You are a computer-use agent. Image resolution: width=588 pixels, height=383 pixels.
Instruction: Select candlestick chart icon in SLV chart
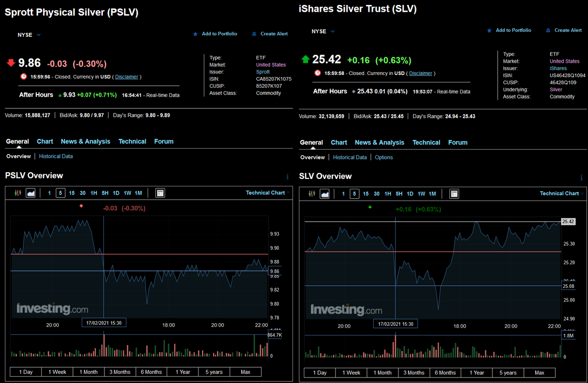313,194
